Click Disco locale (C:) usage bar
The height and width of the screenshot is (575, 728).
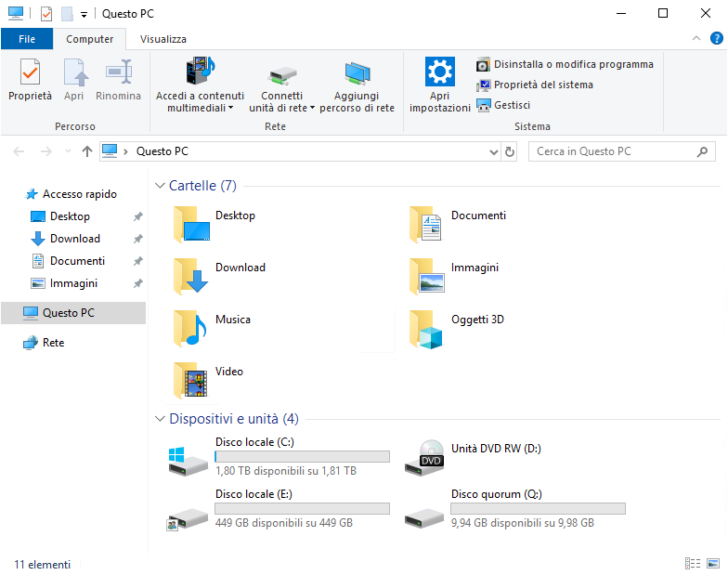coord(303,457)
